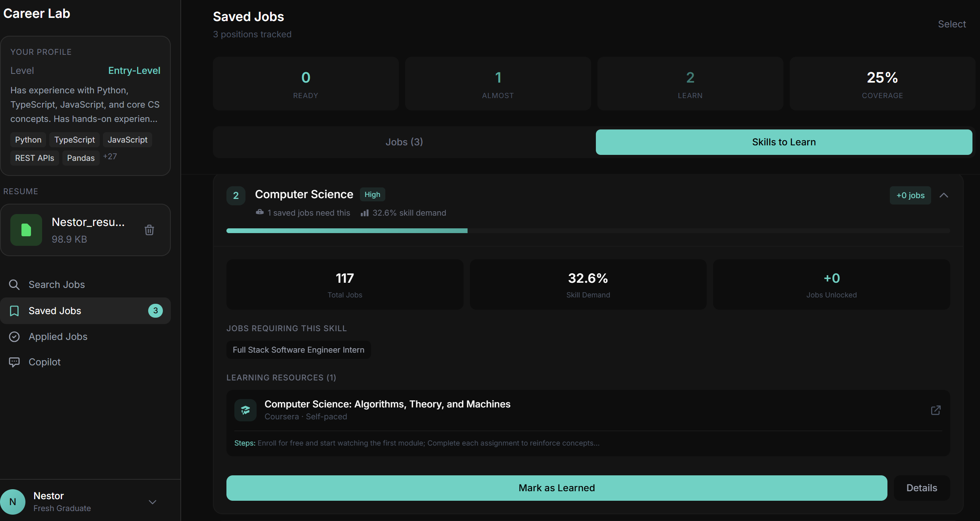Viewport: 980px width, 521px height.
Task: Click the Search Jobs magnifier icon
Action: pos(14,285)
